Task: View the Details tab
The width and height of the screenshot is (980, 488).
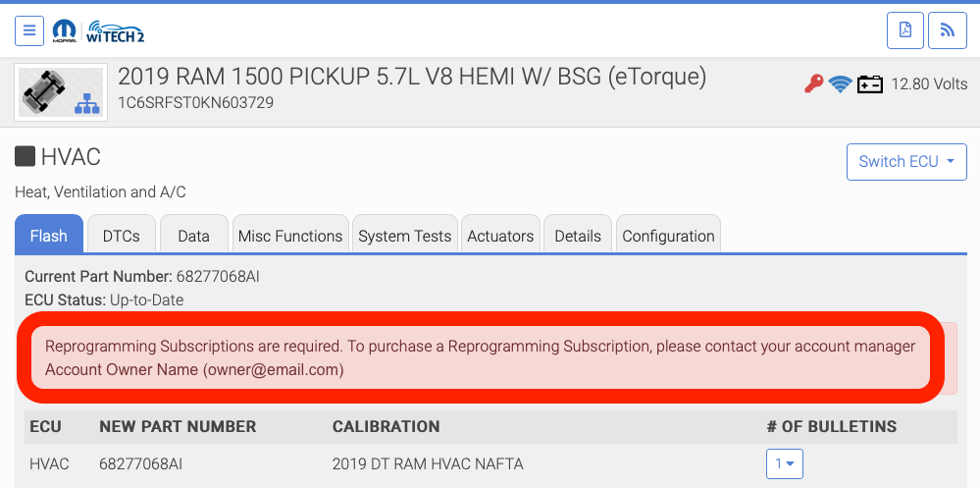Action: coord(578,236)
